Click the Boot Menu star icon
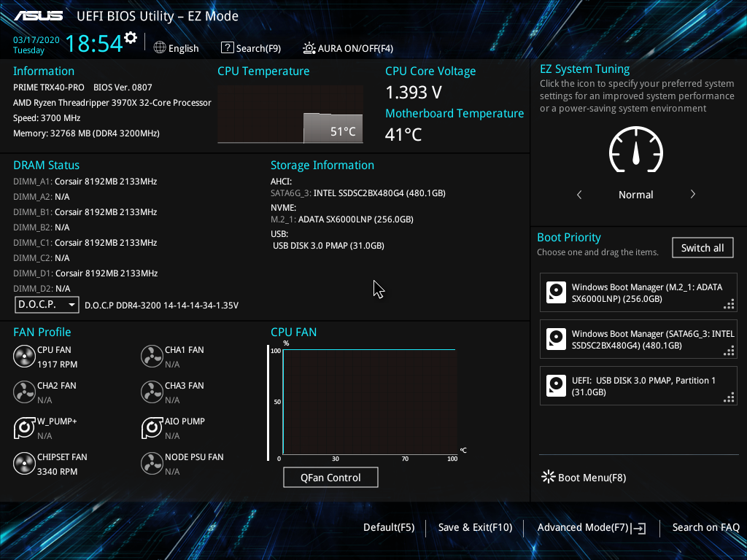The height and width of the screenshot is (560, 747). (549, 477)
